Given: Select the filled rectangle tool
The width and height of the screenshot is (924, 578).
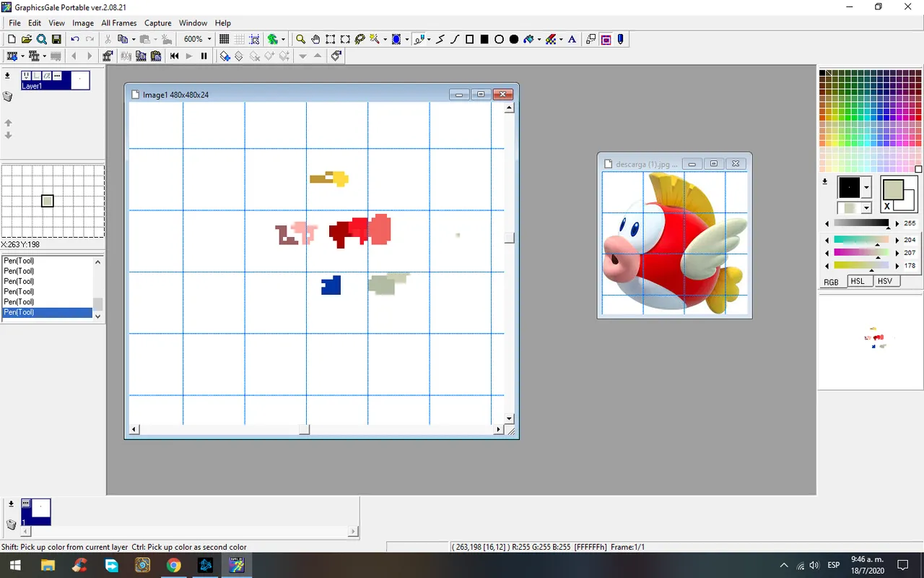Looking at the screenshot, I should tap(484, 39).
